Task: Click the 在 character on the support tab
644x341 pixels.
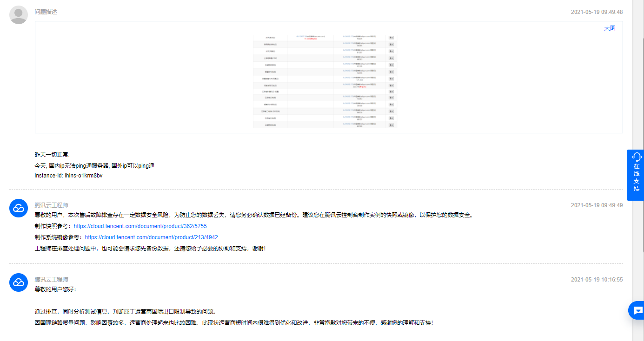Action: tap(635, 167)
